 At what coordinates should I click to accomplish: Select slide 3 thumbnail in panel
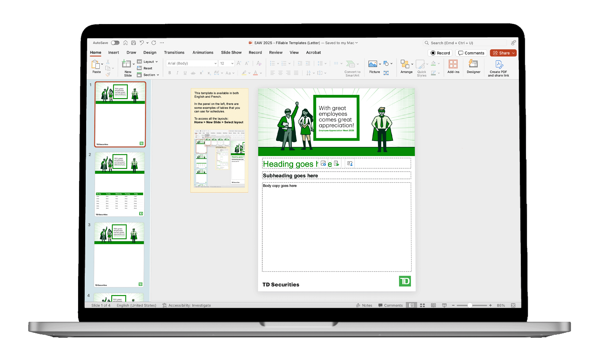[119, 255]
